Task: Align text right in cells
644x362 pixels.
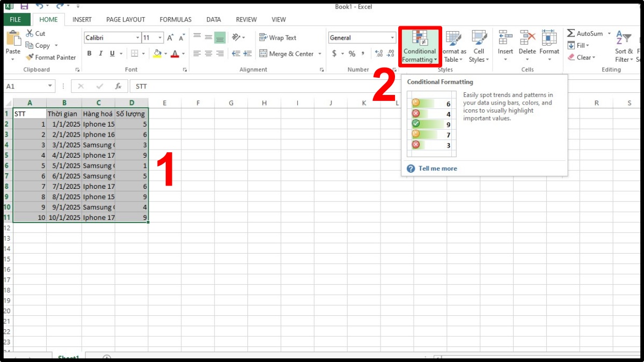Action: pyautogui.click(x=219, y=54)
